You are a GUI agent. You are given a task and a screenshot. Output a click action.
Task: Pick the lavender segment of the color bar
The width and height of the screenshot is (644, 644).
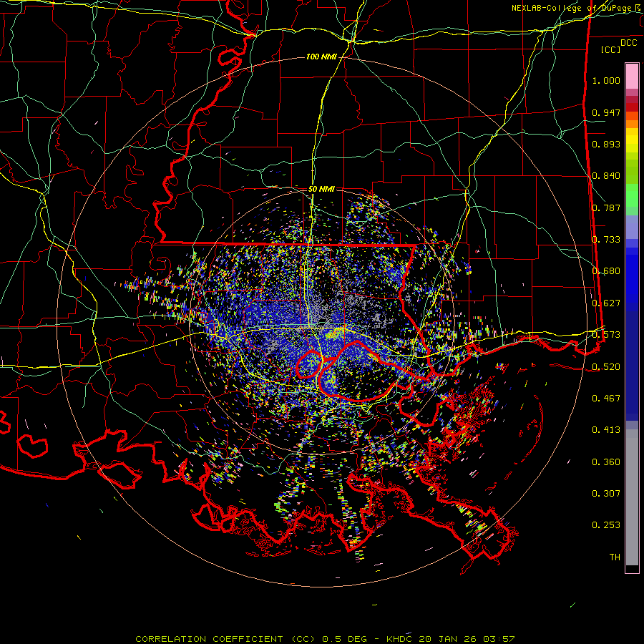[x=632, y=227]
